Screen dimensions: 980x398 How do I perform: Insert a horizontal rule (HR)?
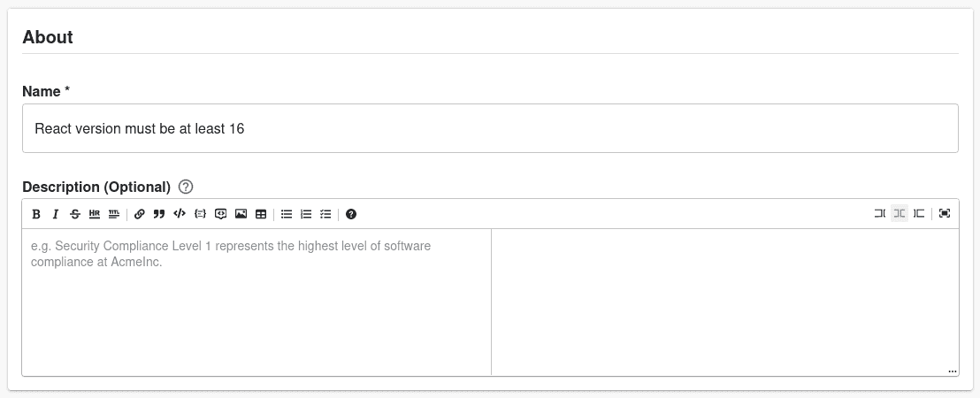coord(95,214)
